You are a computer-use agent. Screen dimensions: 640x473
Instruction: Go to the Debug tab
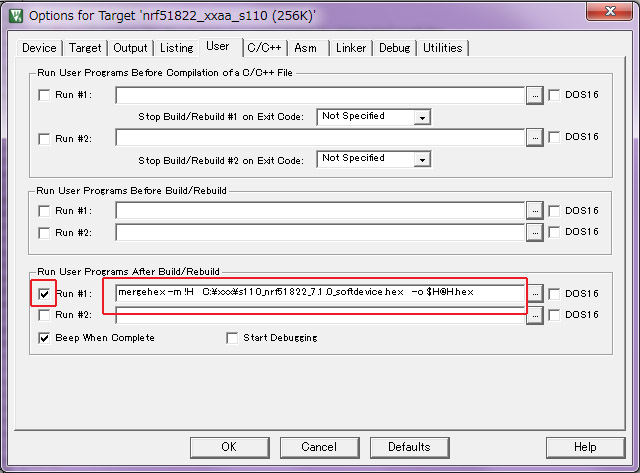[x=394, y=48]
